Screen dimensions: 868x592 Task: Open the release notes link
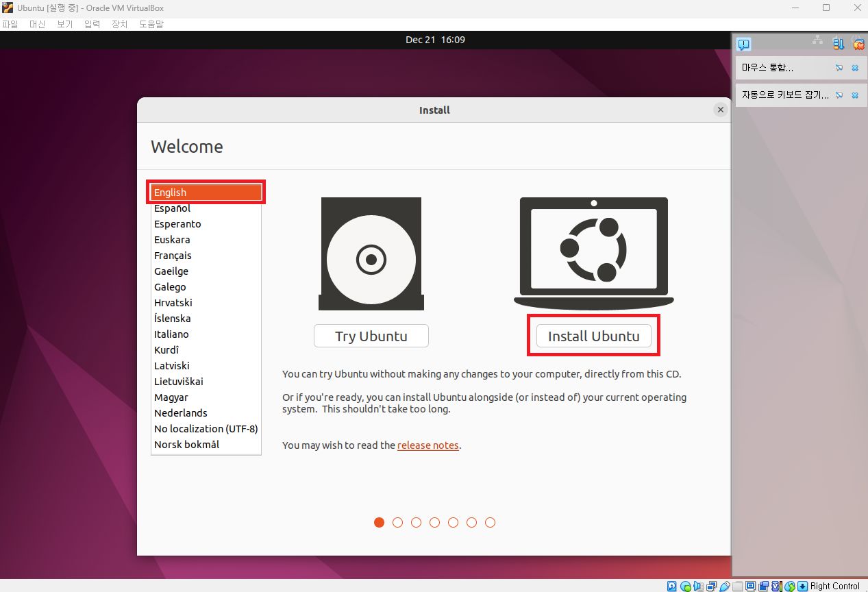coord(428,445)
